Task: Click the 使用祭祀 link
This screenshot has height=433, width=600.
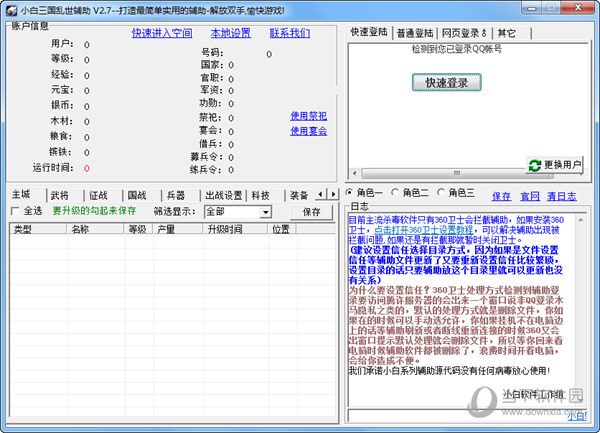Action: click(308, 116)
